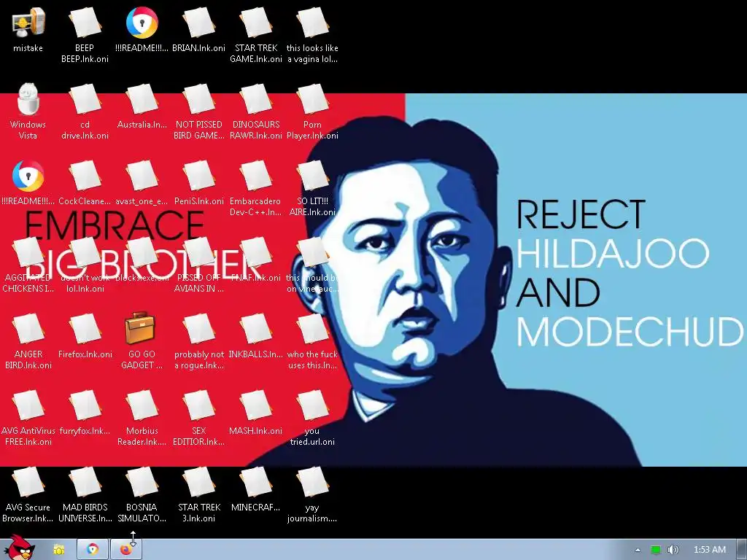This screenshot has height=560, width=747.
Task: Click the 'doesn't work lol.lnk.oni' icon
Action: tap(85, 253)
